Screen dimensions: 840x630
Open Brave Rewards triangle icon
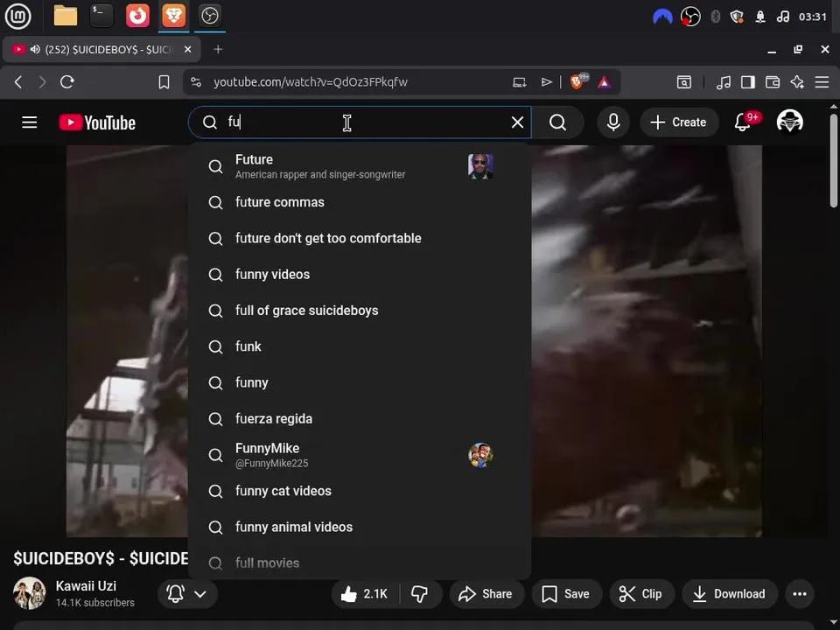pos(605,82)
